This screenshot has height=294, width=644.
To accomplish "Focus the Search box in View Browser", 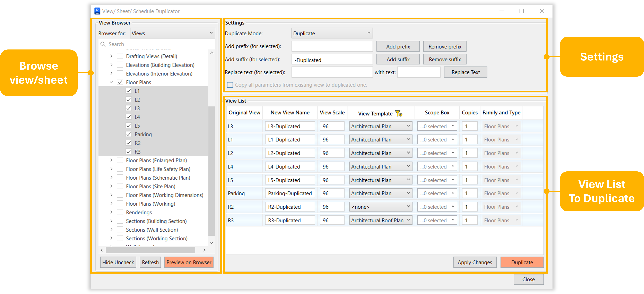I will click(157, 44).
